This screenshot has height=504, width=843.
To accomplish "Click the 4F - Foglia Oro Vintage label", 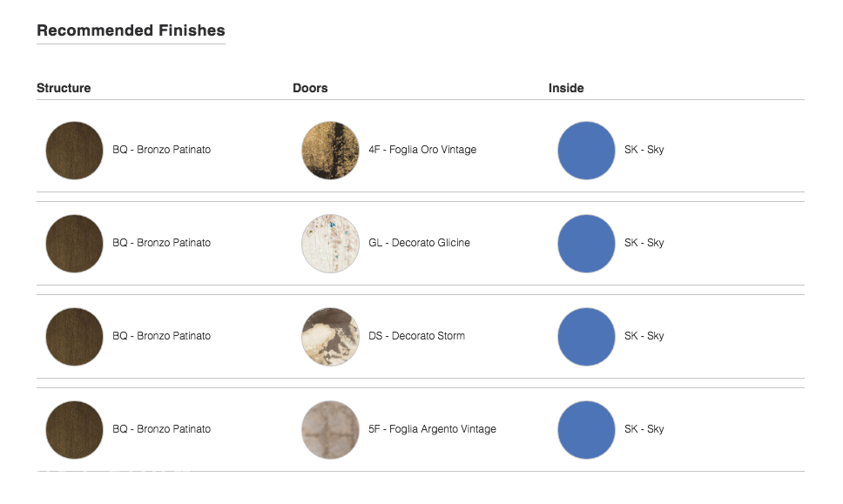I will click(x=422, y=150).
